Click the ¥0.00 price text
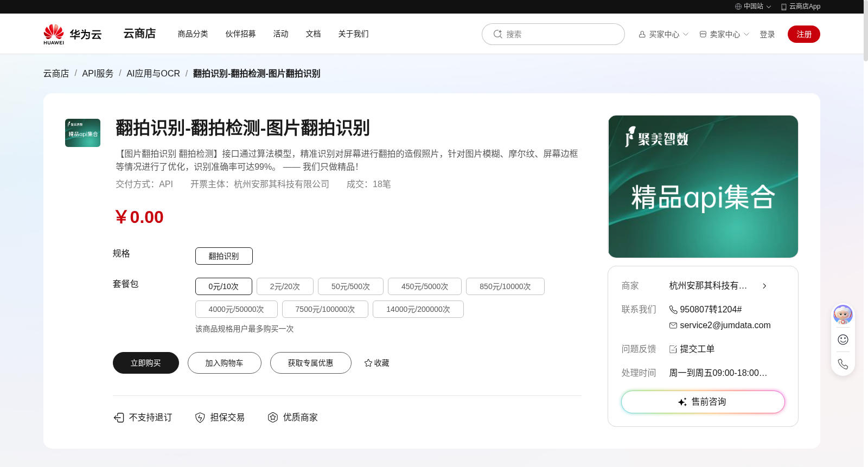 click(x=139, y=217)
